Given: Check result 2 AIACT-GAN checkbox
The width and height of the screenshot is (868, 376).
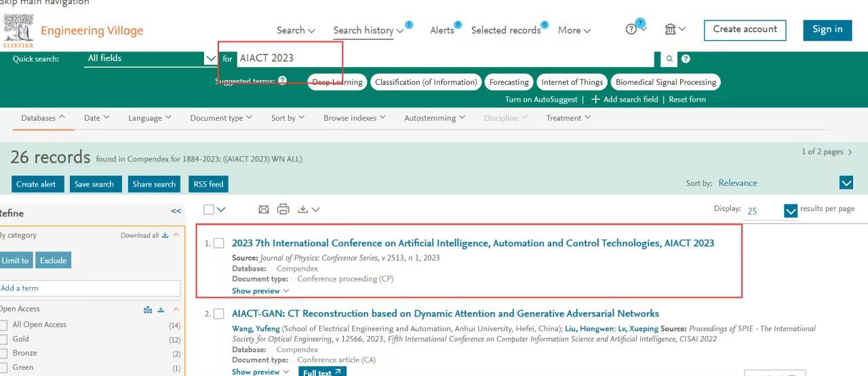Looking at the screenshot, I should [x=219, y=314].
